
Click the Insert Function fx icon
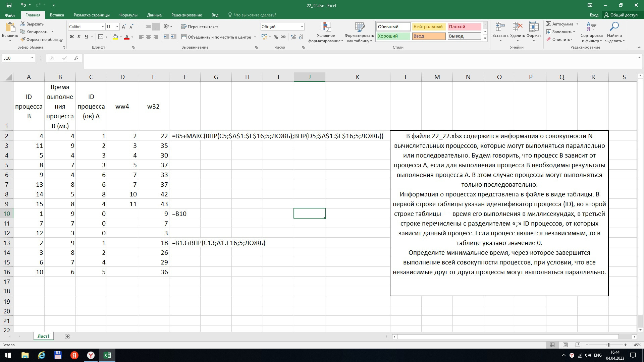tap(76, 58)
